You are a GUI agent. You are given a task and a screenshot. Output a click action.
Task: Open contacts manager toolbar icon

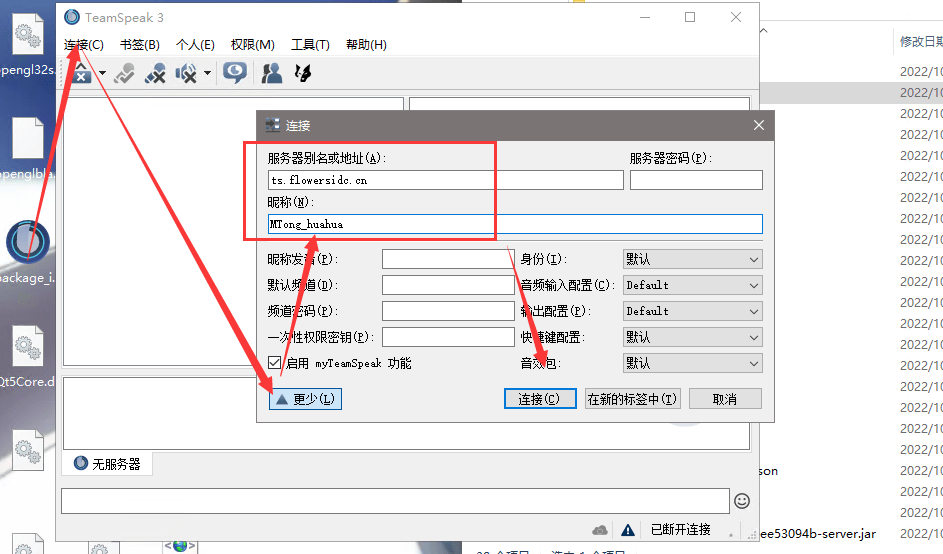click(272, 73)
